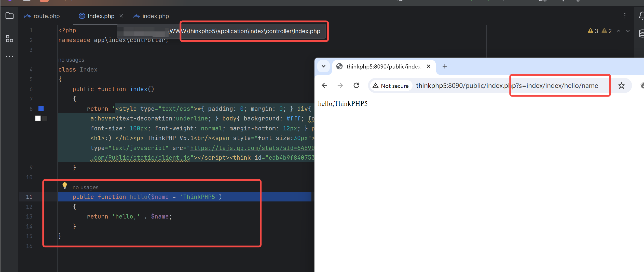Click the class Index declaration
This screenshot has width=644, height=272.
78,70
